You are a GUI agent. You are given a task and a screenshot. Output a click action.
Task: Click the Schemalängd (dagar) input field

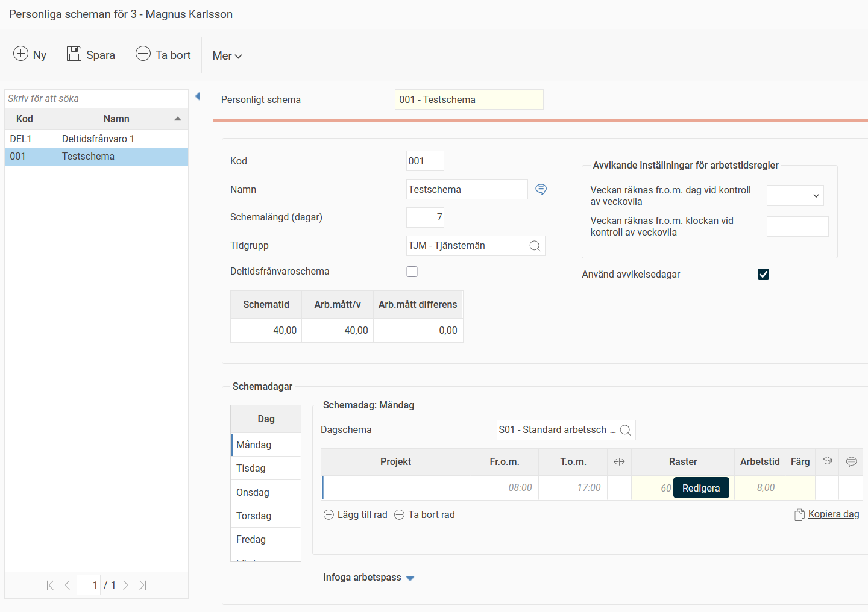(425, 217)
